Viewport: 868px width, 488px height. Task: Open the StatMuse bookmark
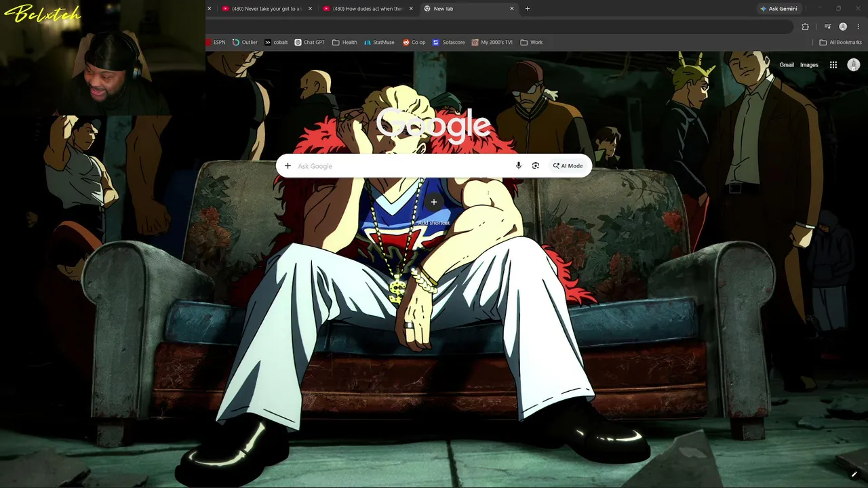point(378,42)
